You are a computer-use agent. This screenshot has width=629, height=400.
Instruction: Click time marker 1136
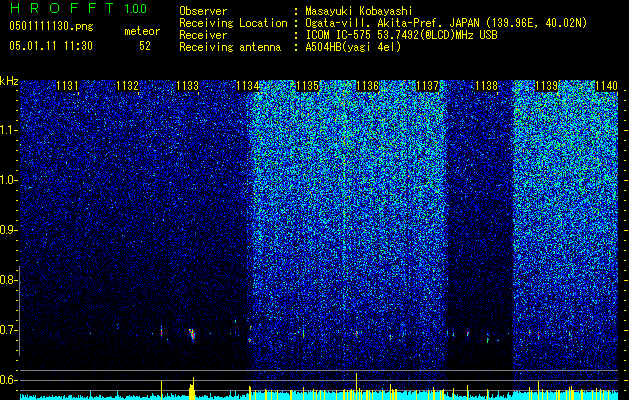pos(367,86)
